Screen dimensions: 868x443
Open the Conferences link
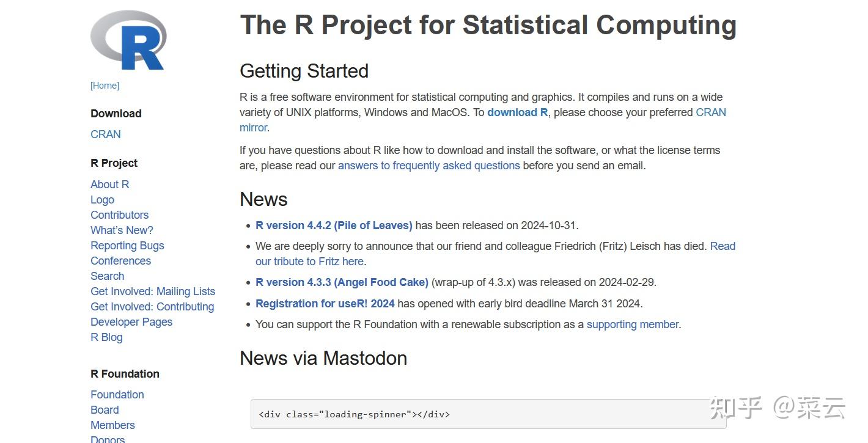(x=120, y=261)
